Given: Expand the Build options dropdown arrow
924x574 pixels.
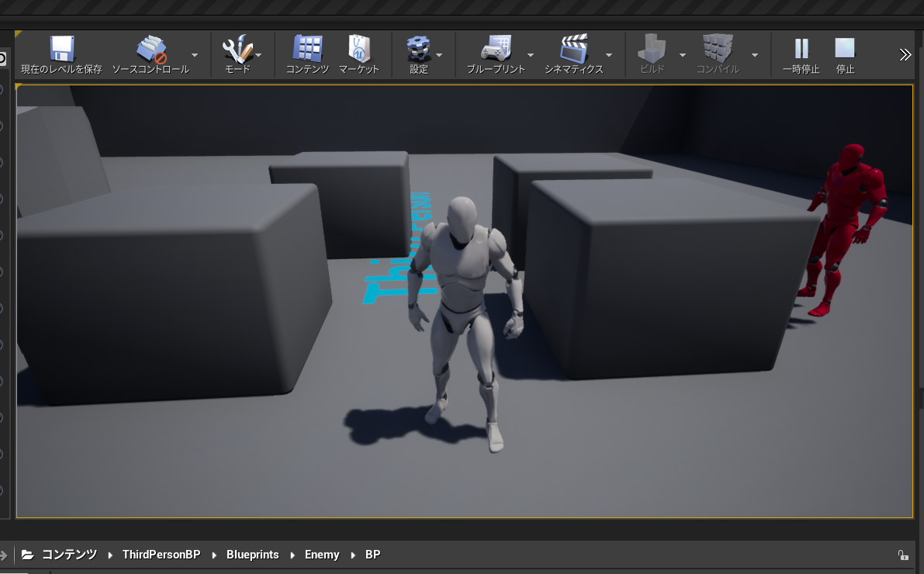Looking at the screenshot, I should click(683, 55).
